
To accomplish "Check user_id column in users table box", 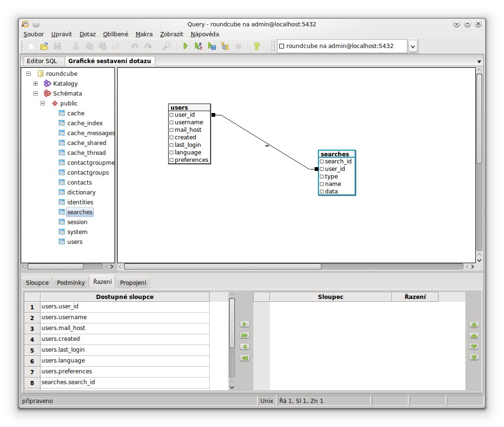I will click(x=171, y=115).
